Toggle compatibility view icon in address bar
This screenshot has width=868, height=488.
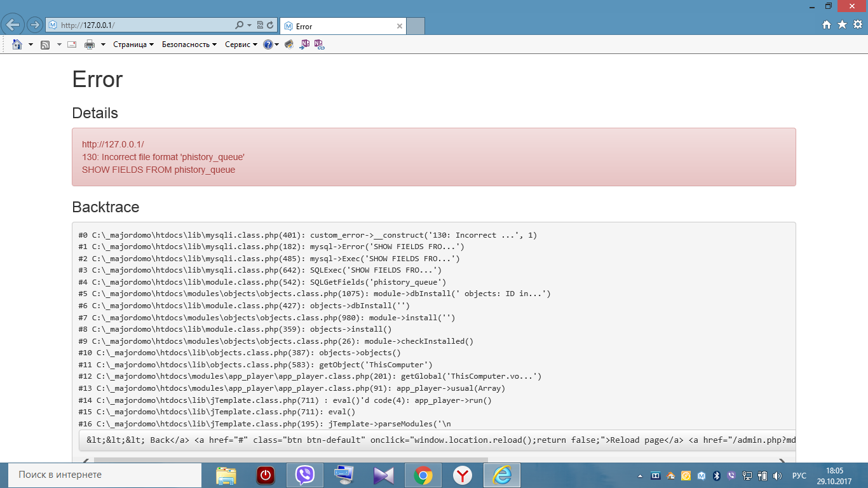coord(260,25)
